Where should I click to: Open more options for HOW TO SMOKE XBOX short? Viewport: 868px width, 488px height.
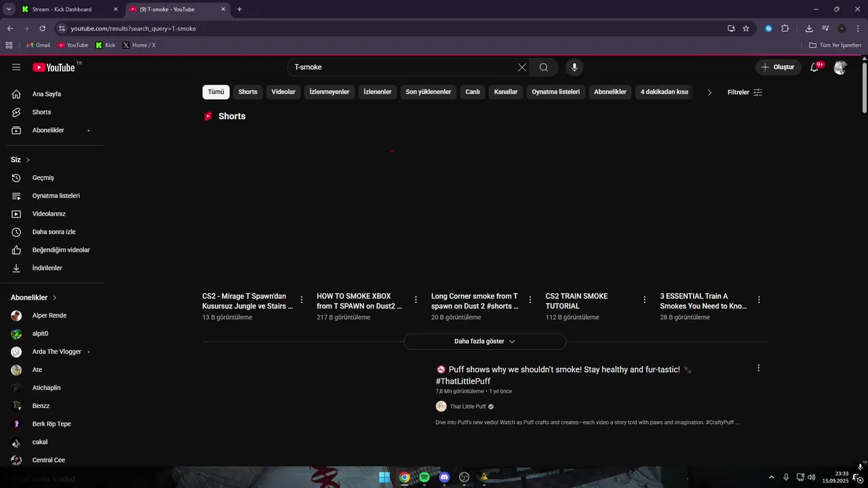point(416,300)
